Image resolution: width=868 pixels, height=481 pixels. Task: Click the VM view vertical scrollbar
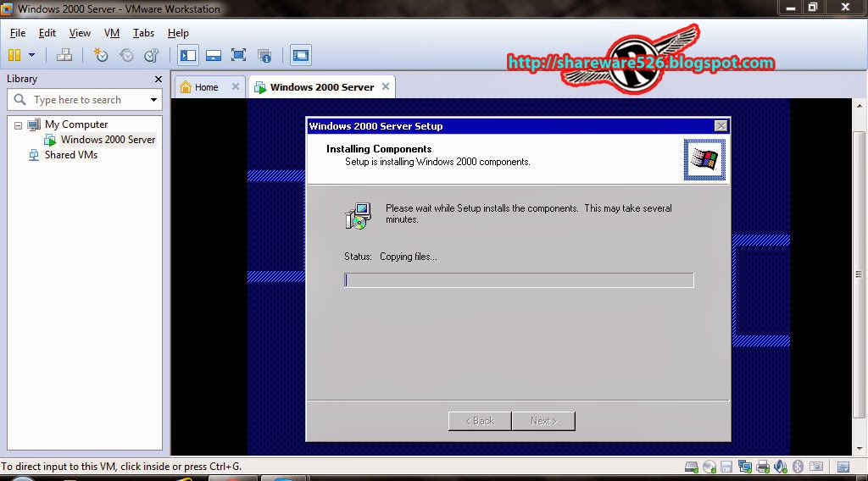coord(859,274)
